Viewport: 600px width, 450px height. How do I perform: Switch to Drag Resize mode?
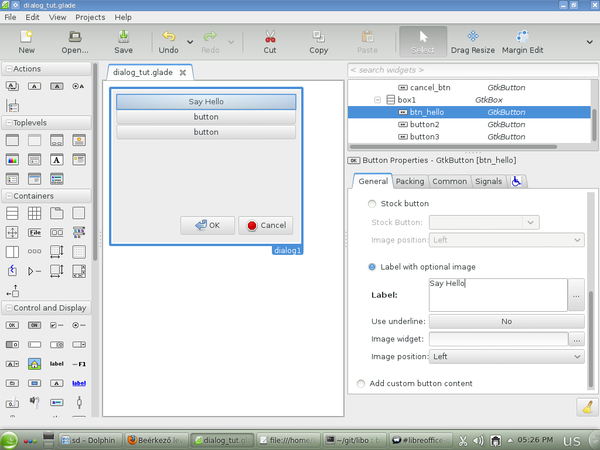(x=473, y=42)
